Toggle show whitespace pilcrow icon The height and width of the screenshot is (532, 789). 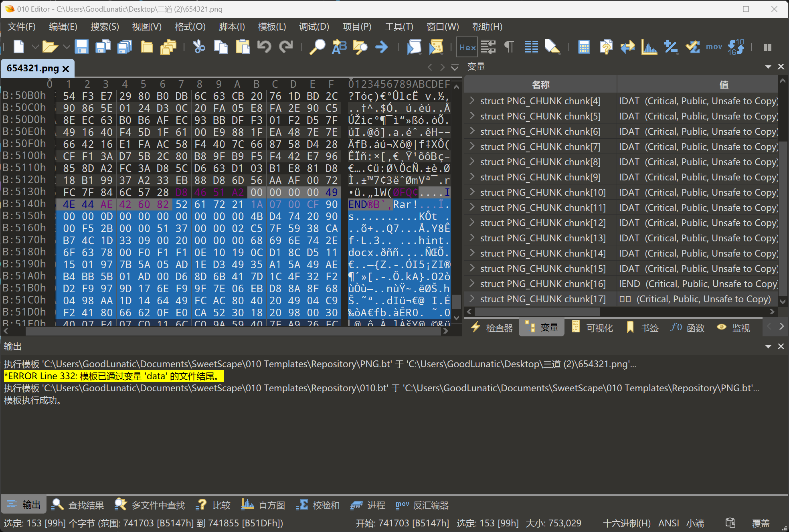click(x=509, y=47)
